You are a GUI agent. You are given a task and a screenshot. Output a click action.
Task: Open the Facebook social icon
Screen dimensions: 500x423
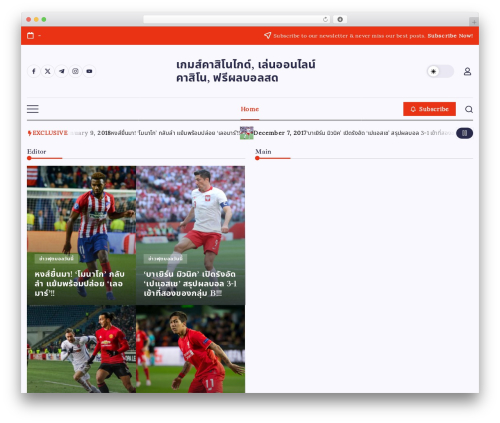[x=34, y=71]
